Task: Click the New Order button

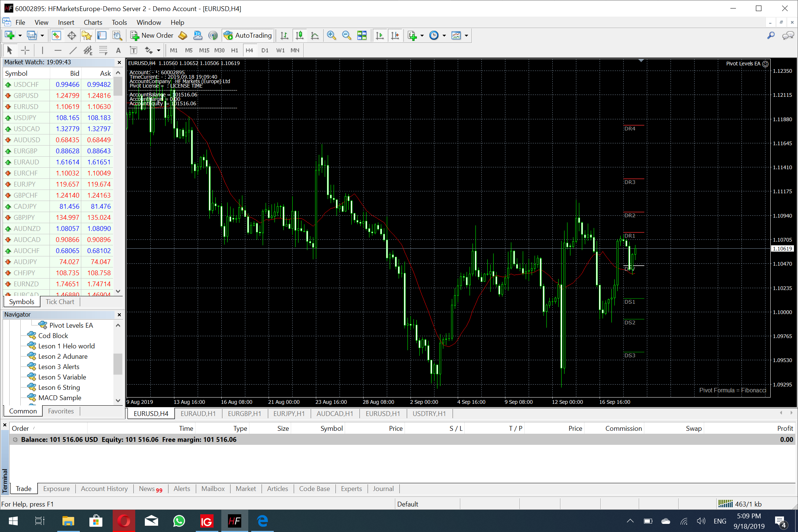Action: [152, 35]
